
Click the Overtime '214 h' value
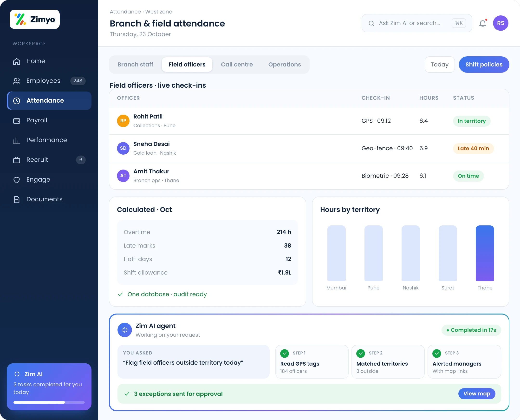click(x=284, y=232)
